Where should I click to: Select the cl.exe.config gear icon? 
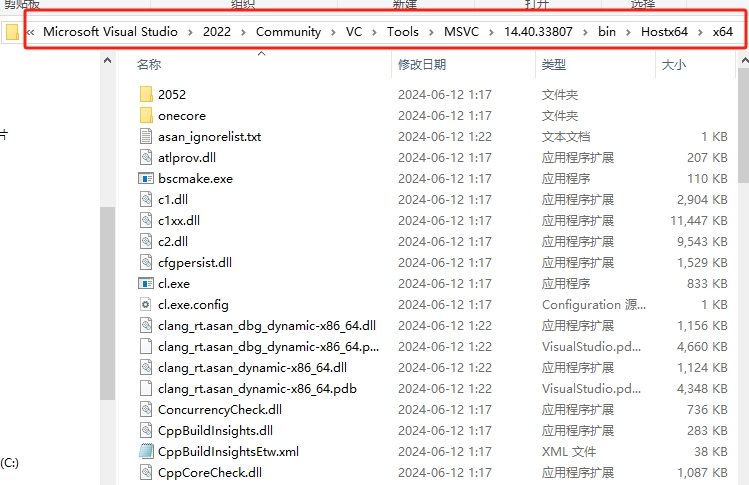[x=146, y=304]
